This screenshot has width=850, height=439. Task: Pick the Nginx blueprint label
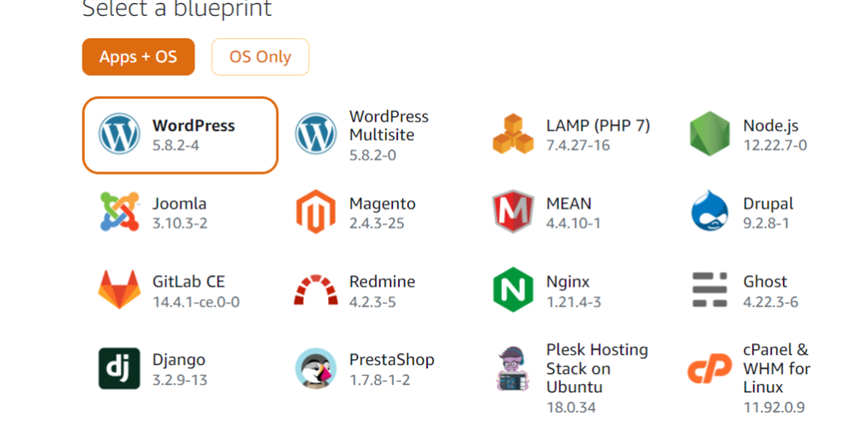[x=568, y=282]
